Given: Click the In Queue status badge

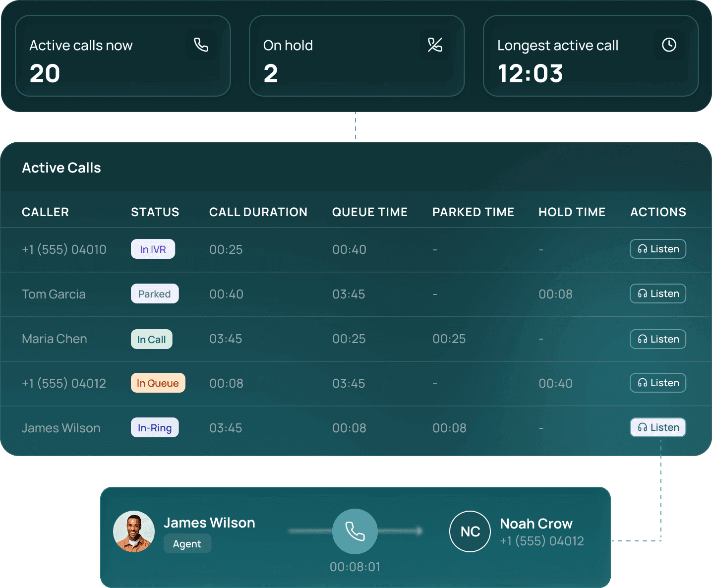Looking at the screenshot, I should click(158, 383).
